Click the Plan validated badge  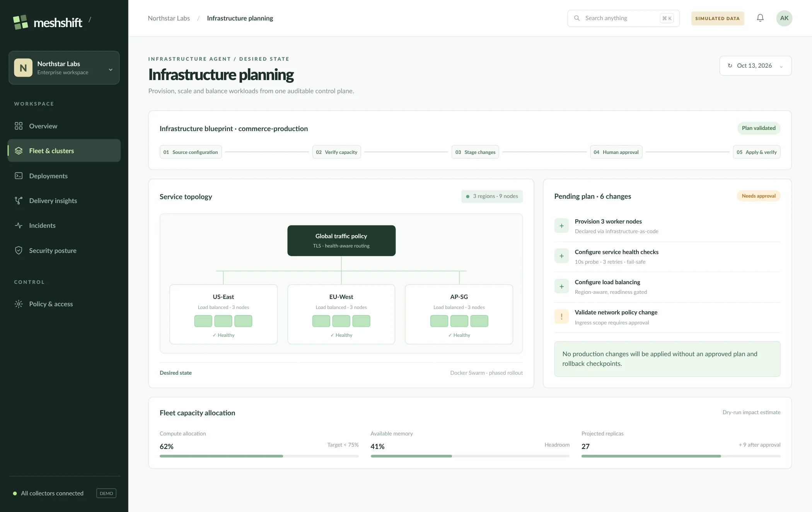point(759,128)
